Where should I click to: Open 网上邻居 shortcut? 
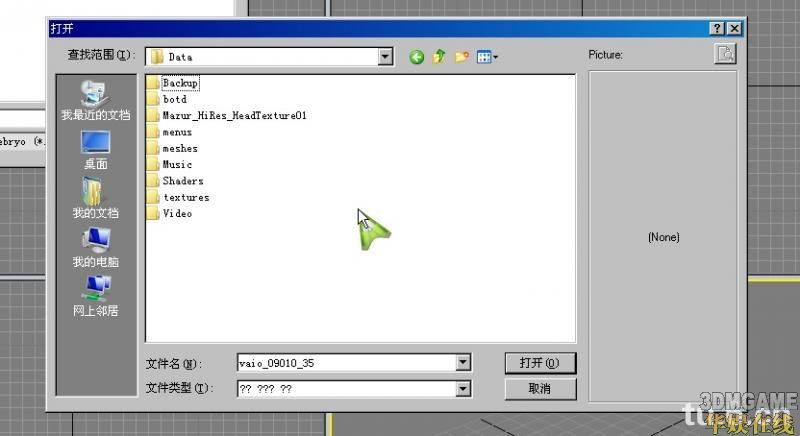pos(95,296)
